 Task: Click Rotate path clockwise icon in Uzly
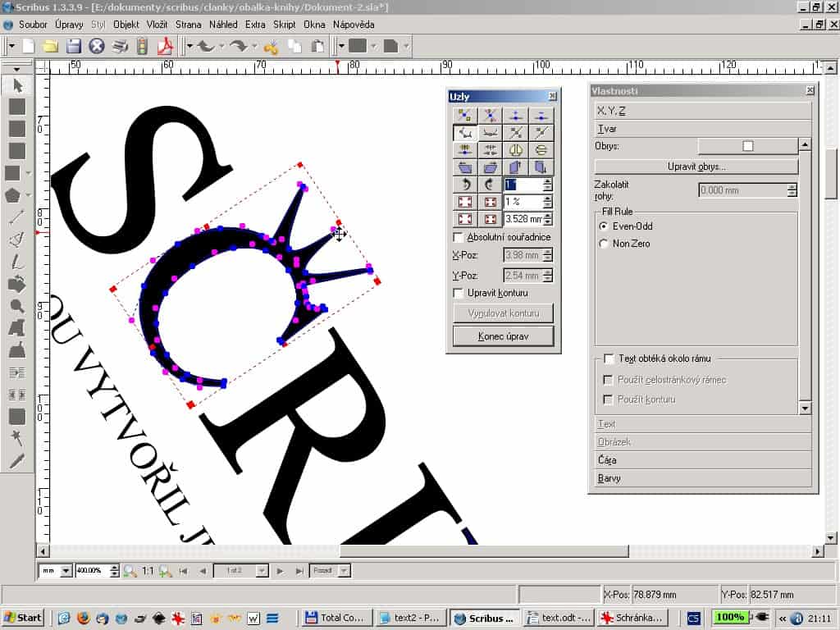pyautogui.click(x=491, y=185)
